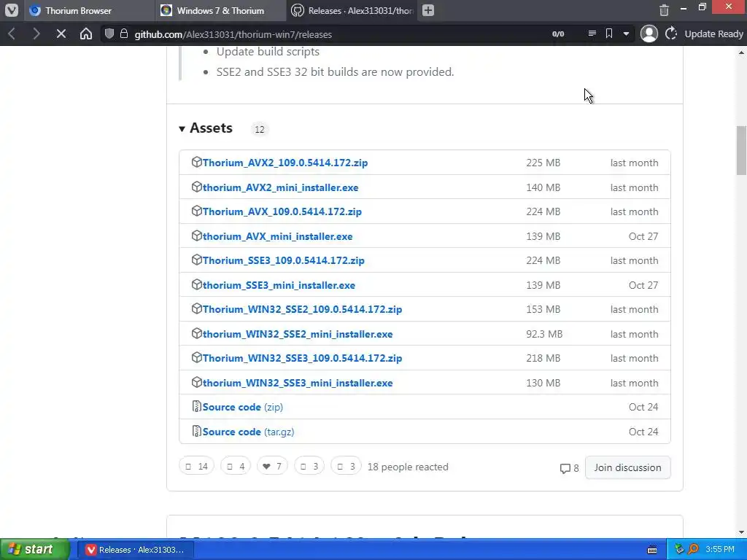Download Thorium_AVX2_109.0.5414.172.zip
Viewport: 747px width, 560px height.
285,163
